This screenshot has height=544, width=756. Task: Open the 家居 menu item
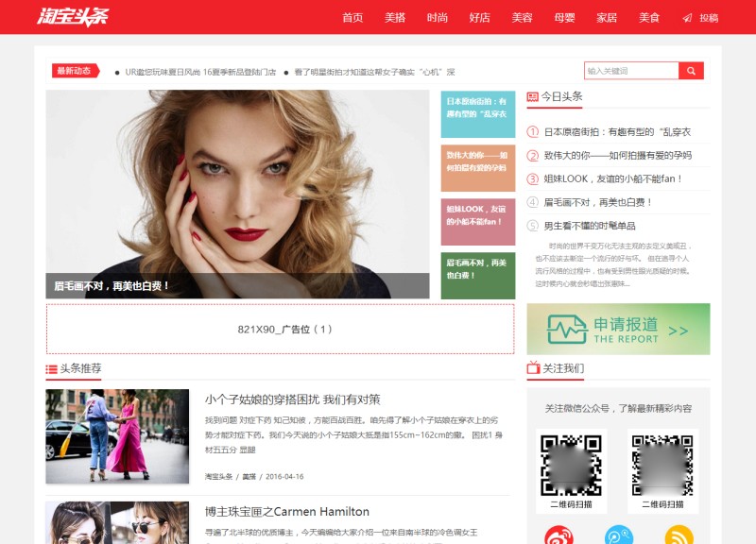coord(607,18)
